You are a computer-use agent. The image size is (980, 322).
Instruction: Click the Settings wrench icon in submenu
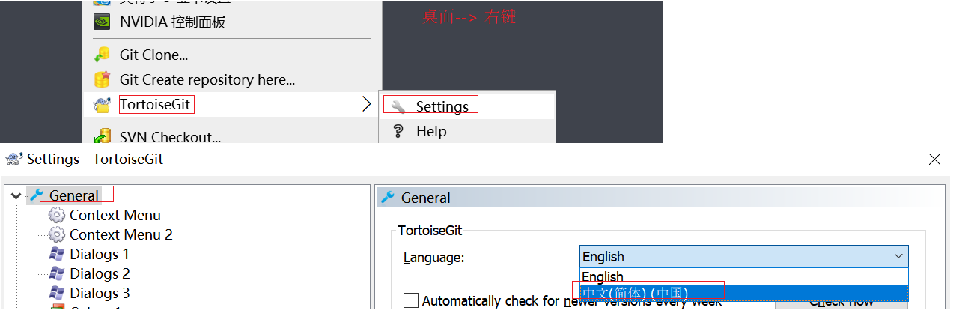398,106
